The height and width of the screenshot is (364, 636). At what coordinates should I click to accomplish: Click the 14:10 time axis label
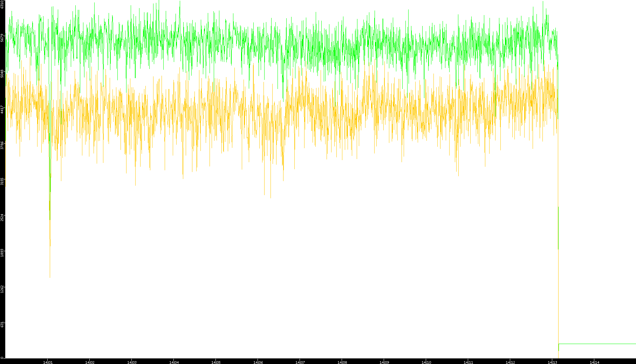click(x=426, y=362)
